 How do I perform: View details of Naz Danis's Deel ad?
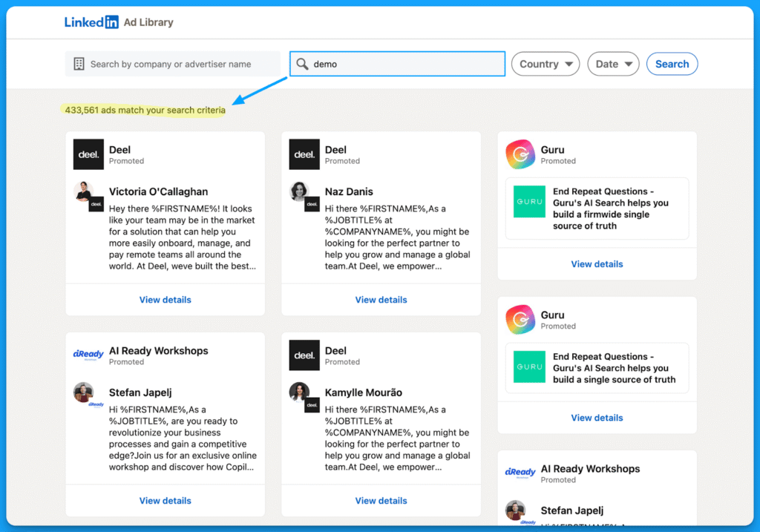381,300
